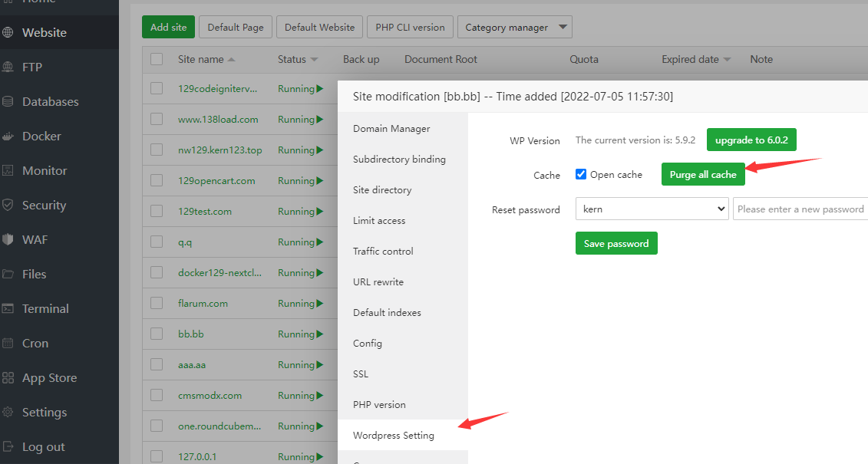Click upgrade to 6.0.2
Image resolution: width=868 pixels, height=464 pixels.
click(751, 140)
